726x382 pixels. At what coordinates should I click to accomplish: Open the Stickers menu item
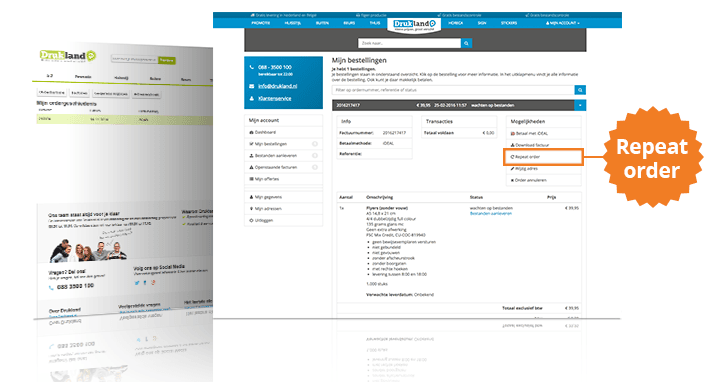coord(508,23)
